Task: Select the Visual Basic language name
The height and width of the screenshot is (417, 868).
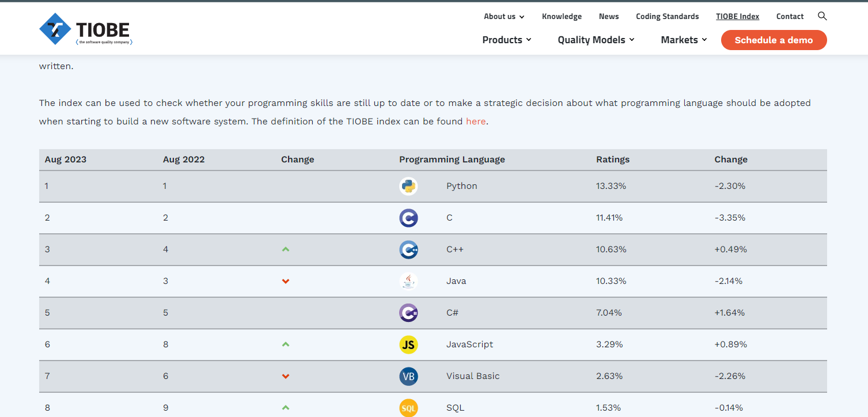Action: [x=473, y=376]
